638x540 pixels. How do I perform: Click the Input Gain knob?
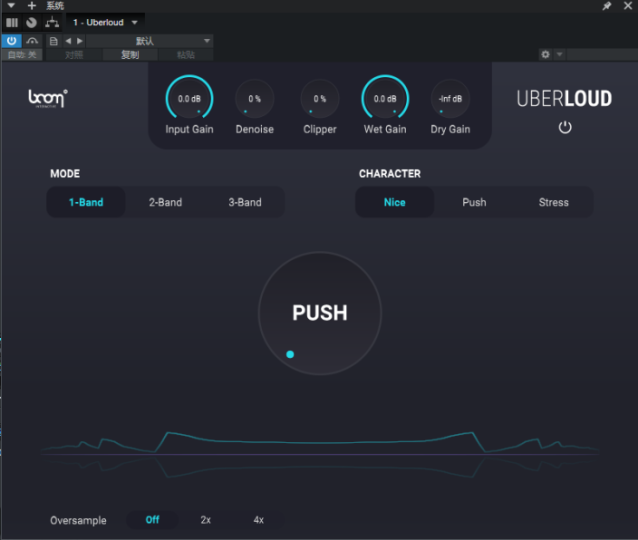[x=189, y=99]
